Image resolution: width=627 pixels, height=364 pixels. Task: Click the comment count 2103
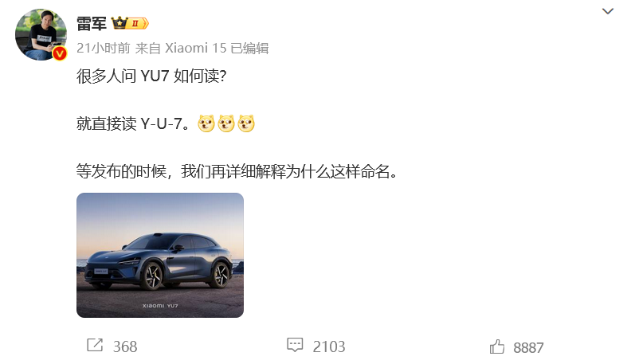(x=329, y=346)
